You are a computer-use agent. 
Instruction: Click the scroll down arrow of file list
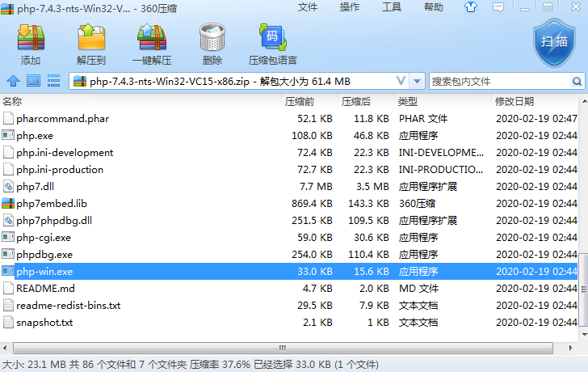click(584, 334)
